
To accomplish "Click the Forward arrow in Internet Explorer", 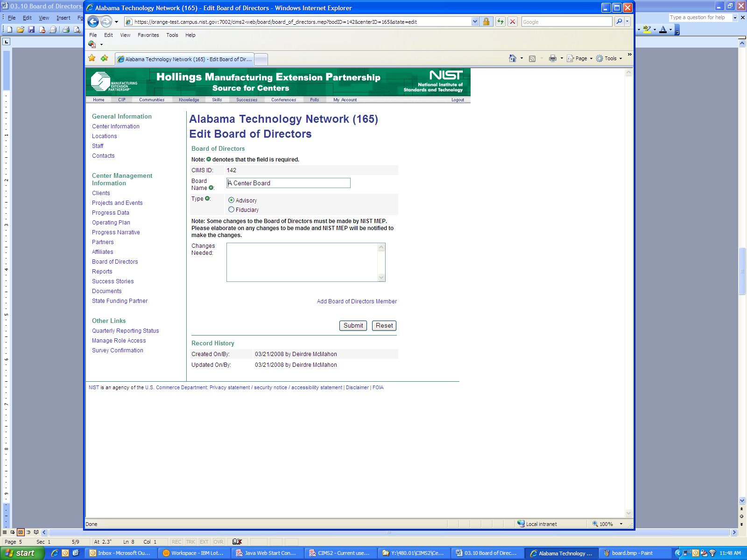I will (x=106, y=21).
